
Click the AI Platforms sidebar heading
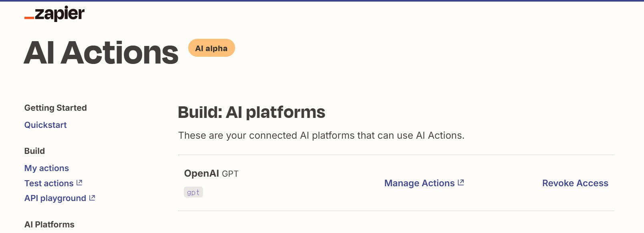49,225
